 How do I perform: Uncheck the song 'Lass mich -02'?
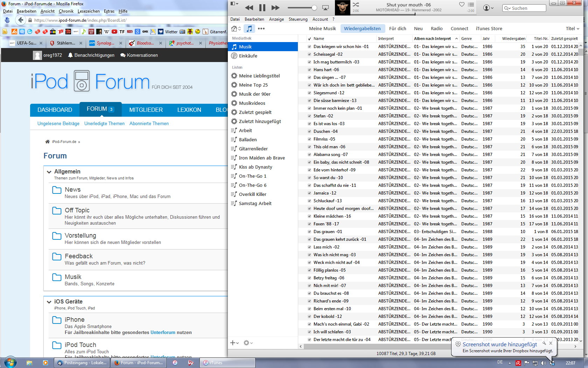click(309, 247)
